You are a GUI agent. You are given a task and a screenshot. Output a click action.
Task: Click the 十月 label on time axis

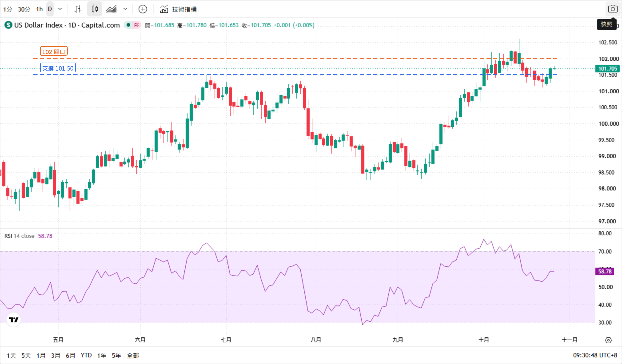click(484, 340)
